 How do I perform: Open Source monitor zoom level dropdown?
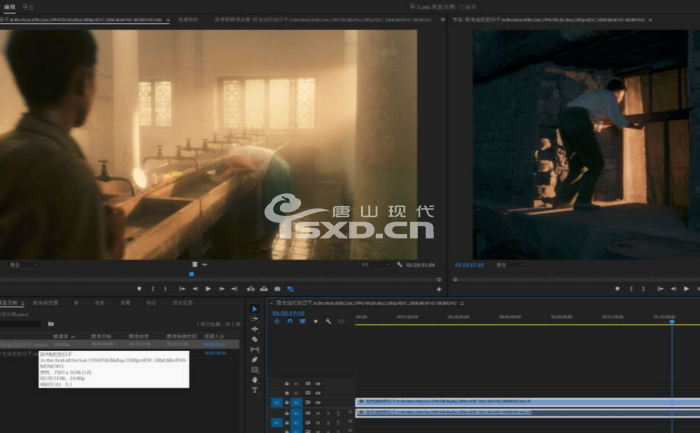(24, 265)
